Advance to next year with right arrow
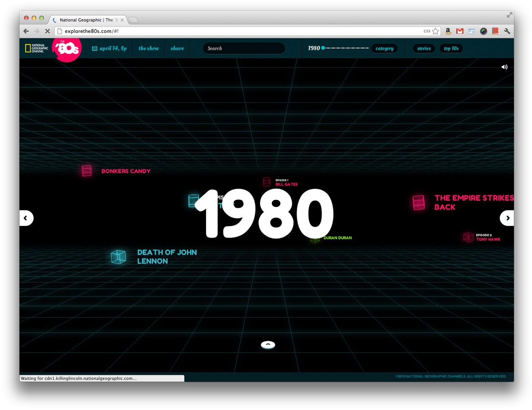Screen dimensions: 532x410 point(507,218)
